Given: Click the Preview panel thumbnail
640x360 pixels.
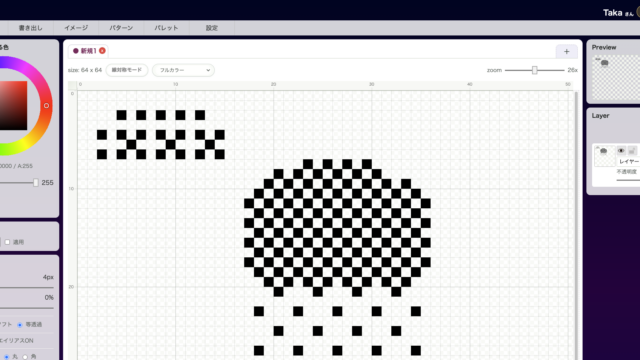Looking at the screenshot, I should [x=616, y=78].
